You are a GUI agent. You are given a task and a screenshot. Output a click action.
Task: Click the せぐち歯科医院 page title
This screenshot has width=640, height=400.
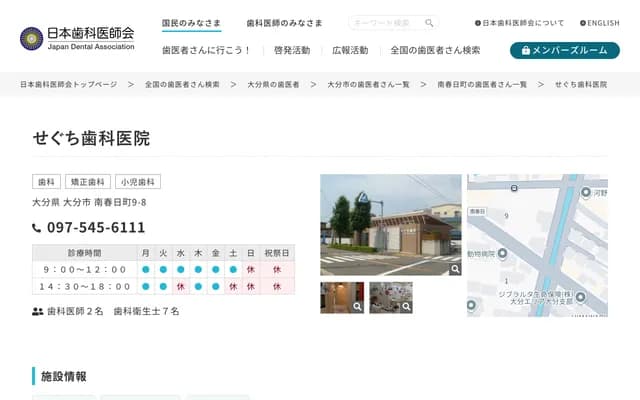pyautogui.click(x=91, y=138)
